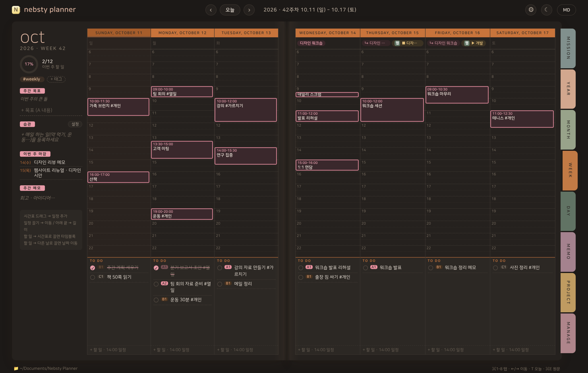
Task: Check off the 출장 짐 싸기 task
Action: pyautogui.click(x=301, y=277)
